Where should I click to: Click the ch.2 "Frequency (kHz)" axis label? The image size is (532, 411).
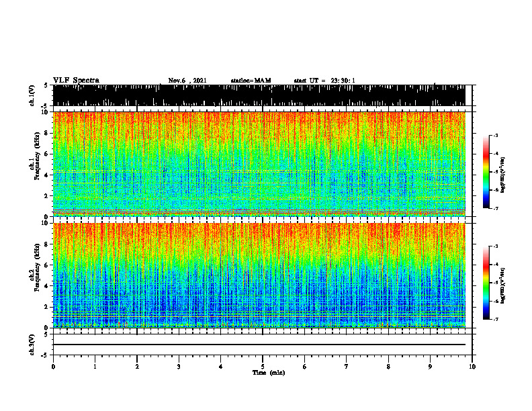point(37,267)
